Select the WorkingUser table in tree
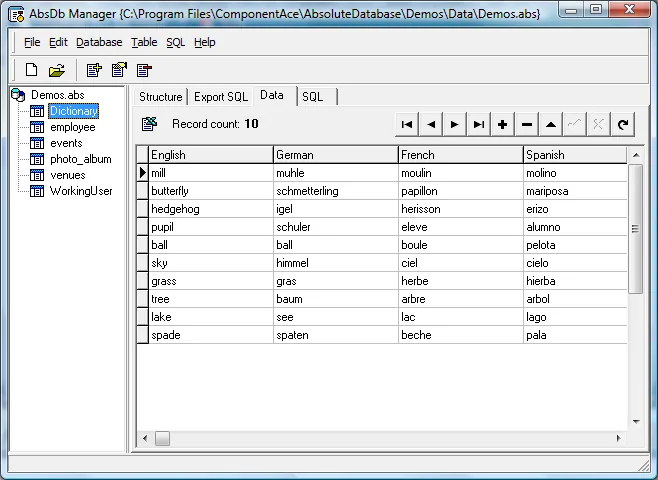Screen dimensions: 658x480 coord(81,191)
